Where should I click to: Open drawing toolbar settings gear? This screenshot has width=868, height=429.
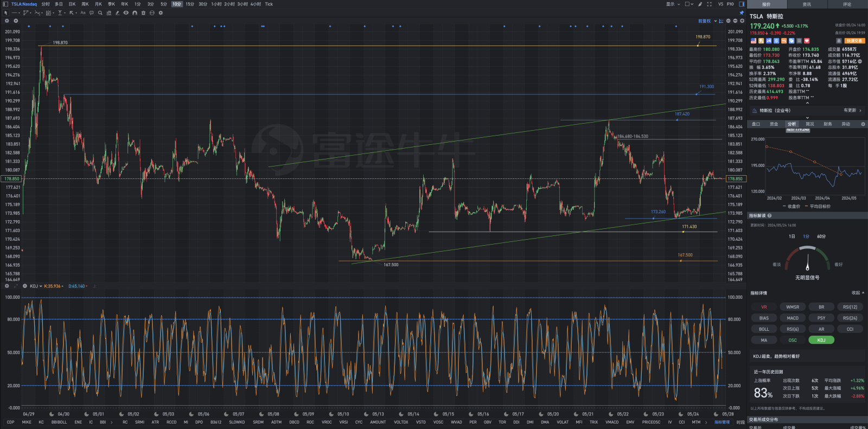[x=161, y=12]
